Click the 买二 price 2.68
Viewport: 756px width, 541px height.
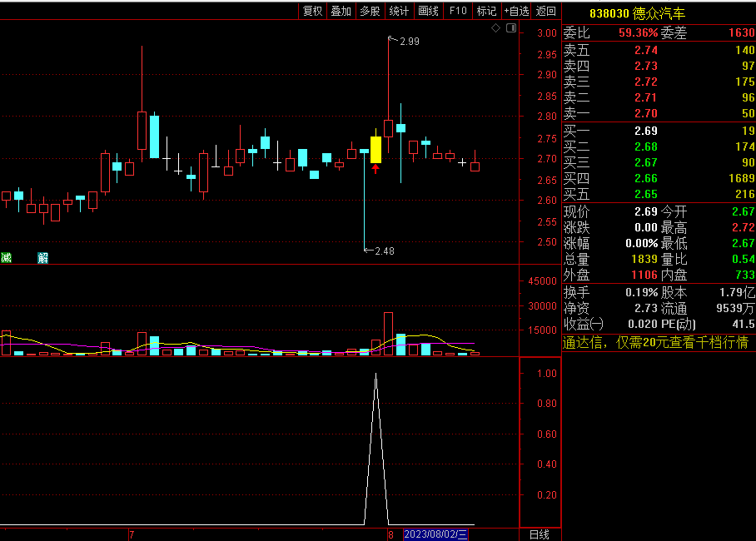click(x=646, y=146)
